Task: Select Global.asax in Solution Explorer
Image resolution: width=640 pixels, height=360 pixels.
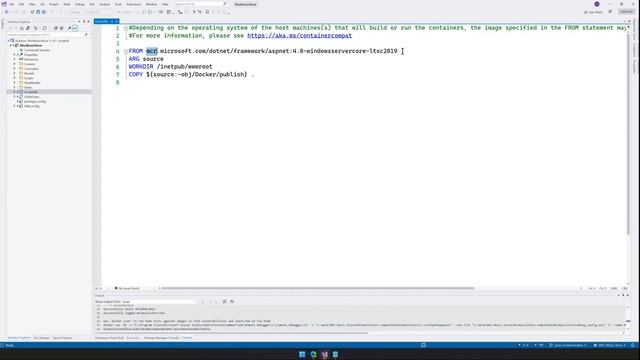Action: (31, 97)
